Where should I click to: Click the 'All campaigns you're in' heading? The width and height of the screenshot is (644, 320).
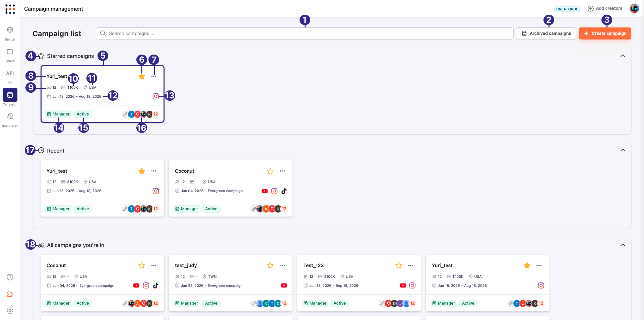point(76,245)
